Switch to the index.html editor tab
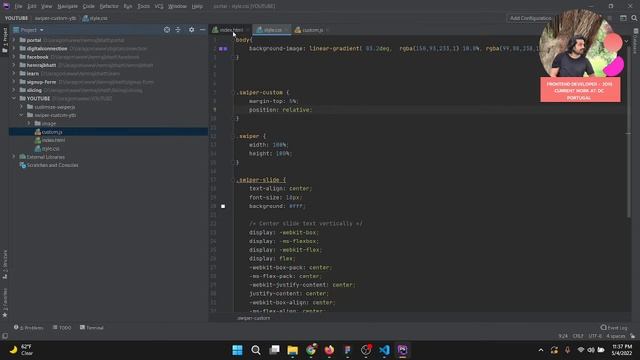 coord(231,30)
